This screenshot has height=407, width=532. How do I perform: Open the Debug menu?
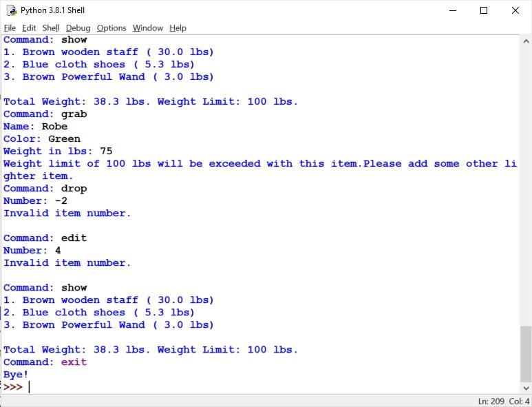click(78, 28)
